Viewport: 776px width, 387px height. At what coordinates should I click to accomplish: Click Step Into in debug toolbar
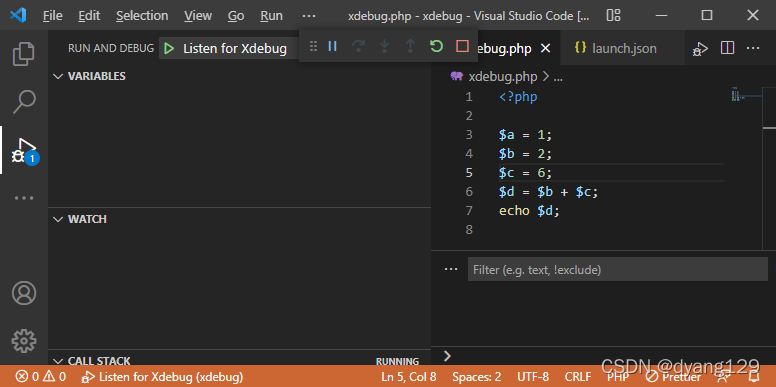[x=385, y=47]
